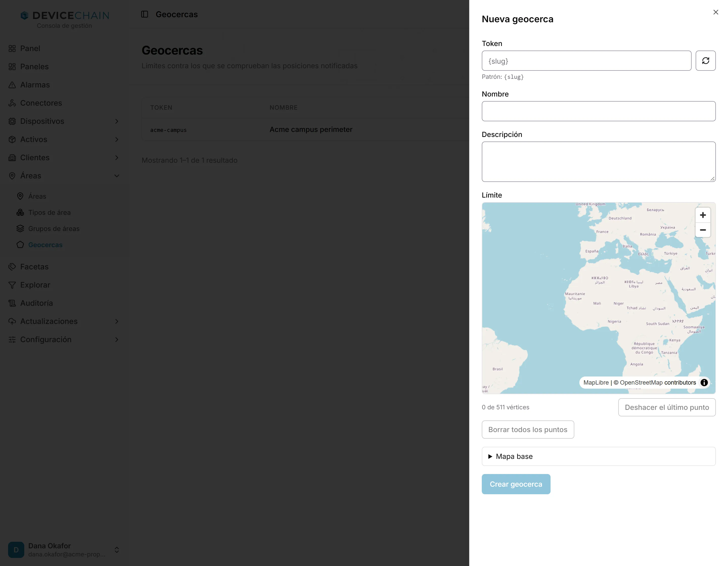Screen dimensions: 728x566
Task: Select the Áreas sub-item pin icon
Action: (20, 196)
